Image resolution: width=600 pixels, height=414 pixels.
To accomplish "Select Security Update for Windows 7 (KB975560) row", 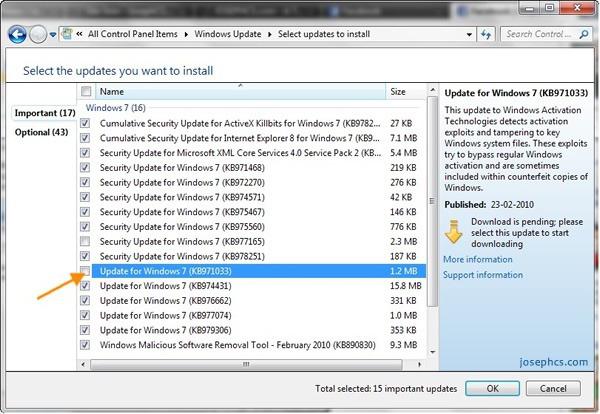I will click(x=253, y=227).
